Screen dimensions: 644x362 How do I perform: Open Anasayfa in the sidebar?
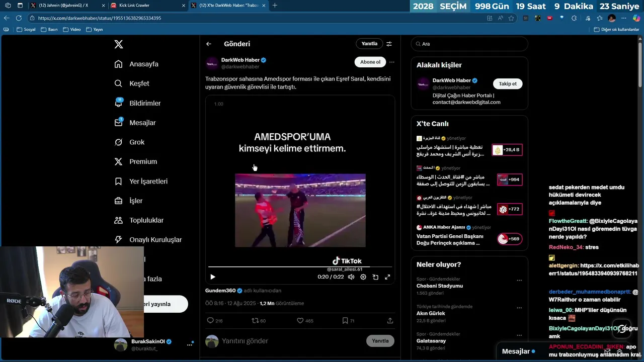[136, 64]
